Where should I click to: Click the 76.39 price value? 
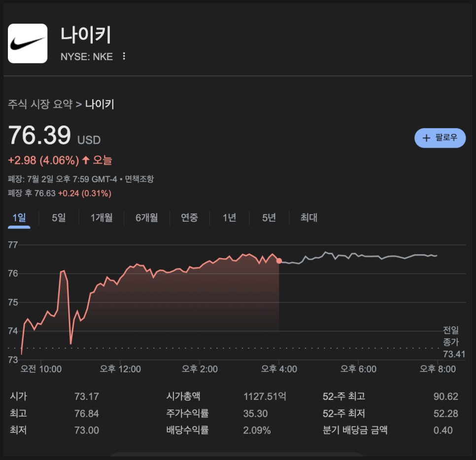point(39,135)
